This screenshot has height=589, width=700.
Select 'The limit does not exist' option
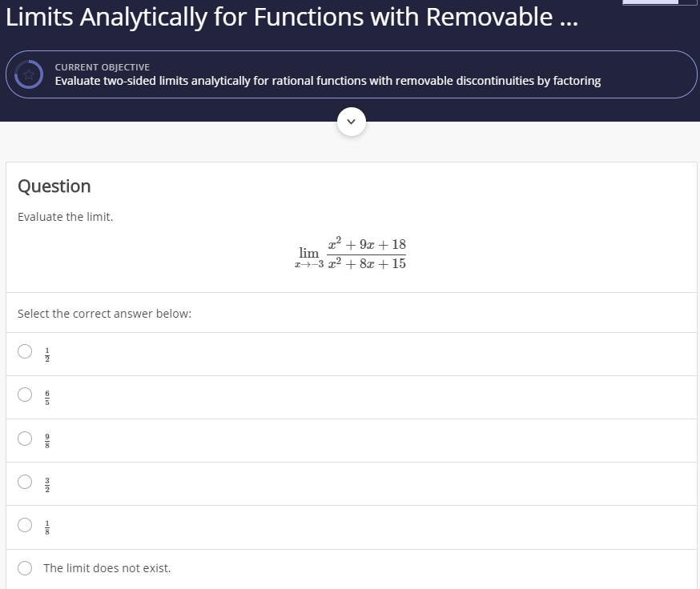pos(24,567)
